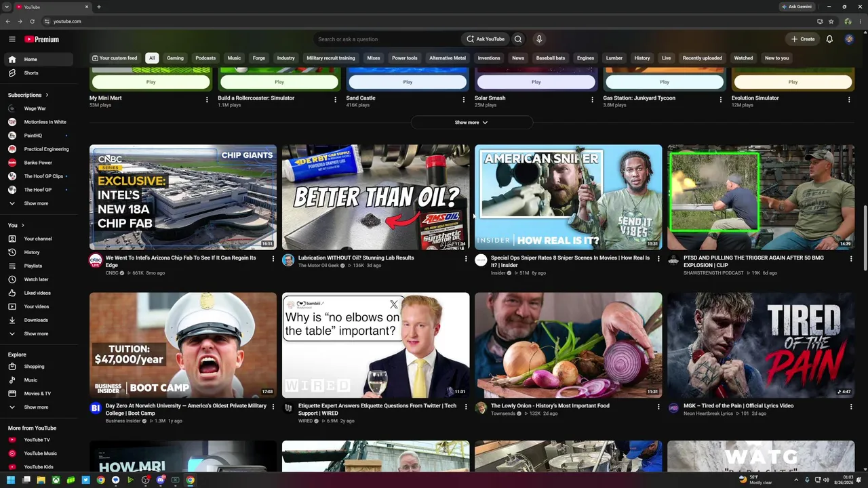Expand Show more under Subscriptions list

click(x=38, y=203)
